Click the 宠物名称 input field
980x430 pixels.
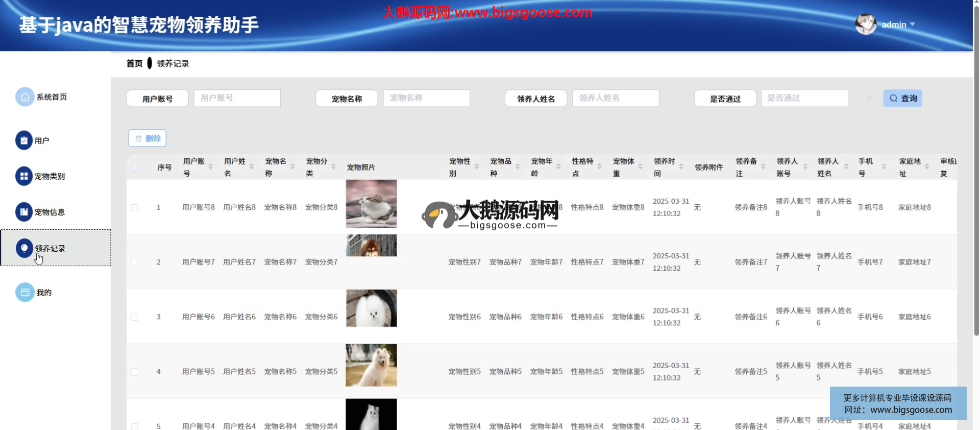[x=426, y=98]
